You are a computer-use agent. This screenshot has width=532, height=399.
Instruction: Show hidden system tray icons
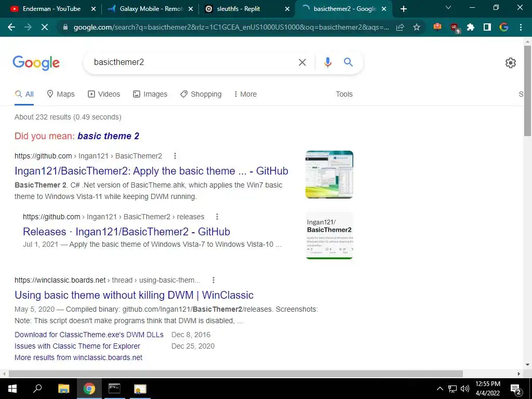[440, 389]
